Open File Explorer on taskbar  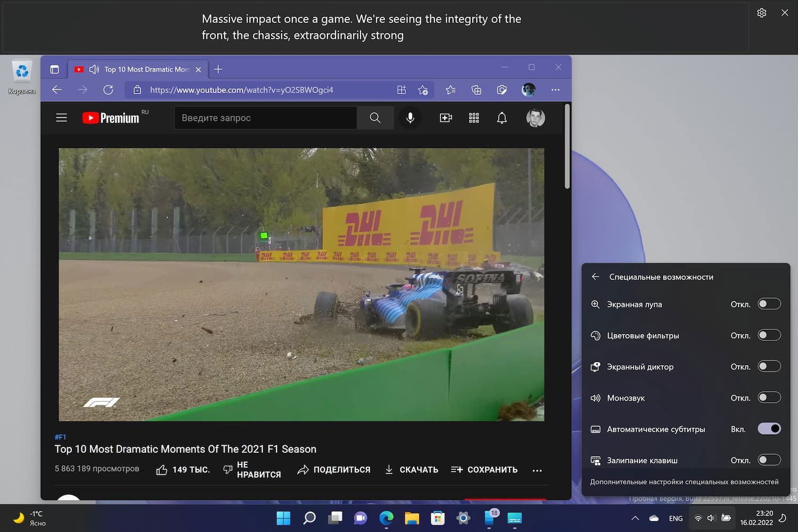pyautogui.click(x=412, y=518)
